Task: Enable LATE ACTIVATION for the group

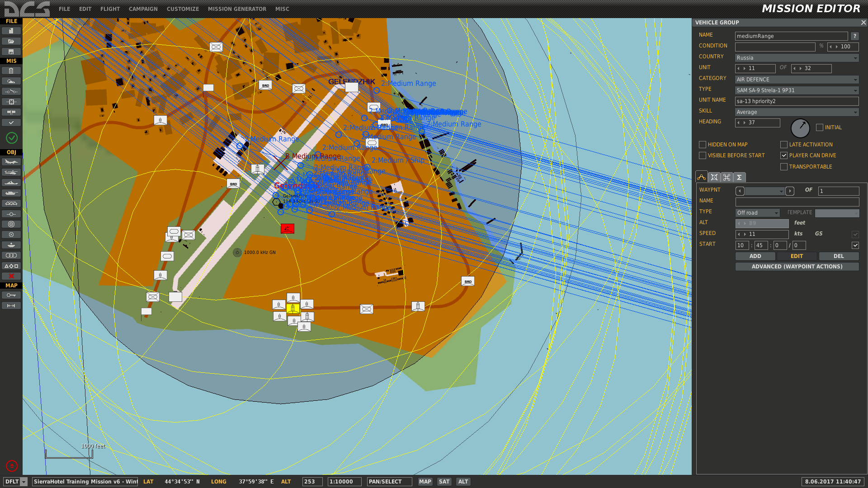Action: pyautogui.click(x=783, y=144)
